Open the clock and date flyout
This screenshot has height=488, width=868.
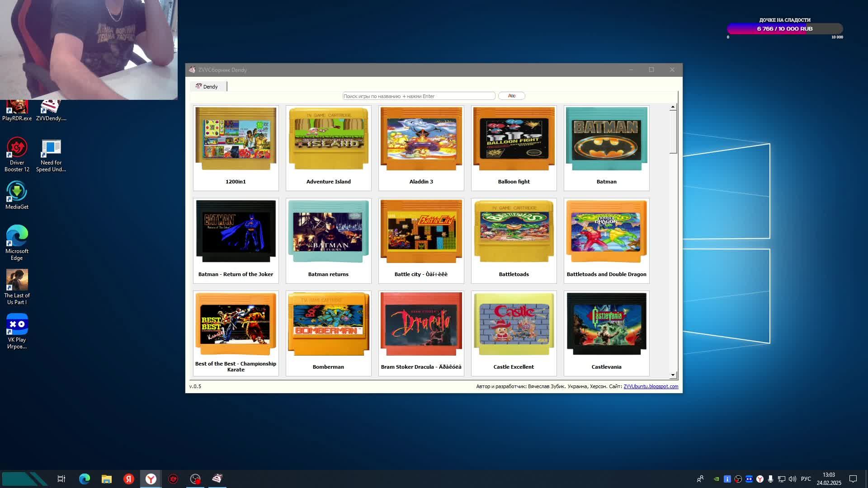point(829,479)
